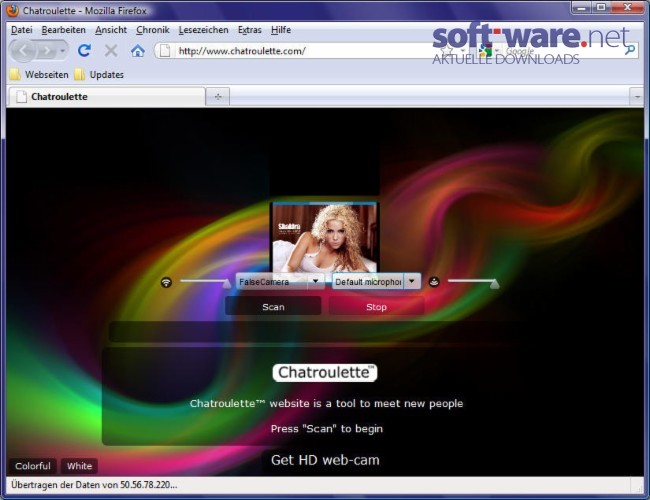Image resolution: width=650 pixels, height=500 pixels.
Task: Open the Webseiten bookmarks folder
Action: pos(39,75)
